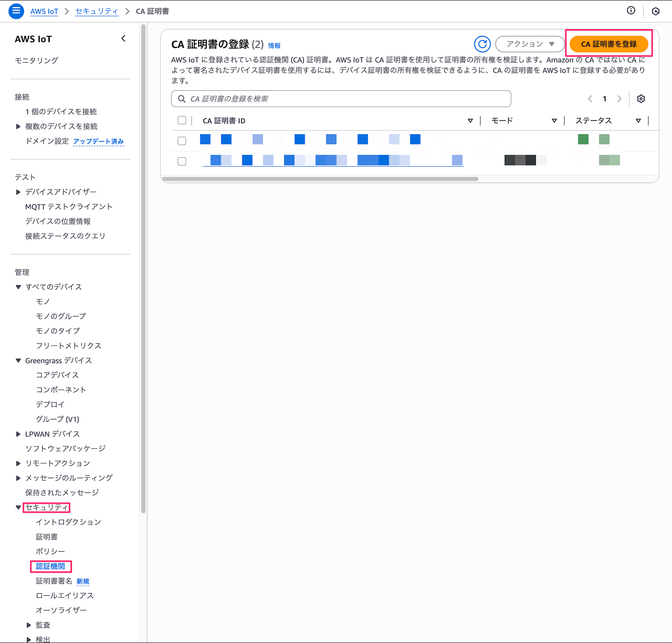
Task: Check the first CA certificate row
Action: click(182, 141)
